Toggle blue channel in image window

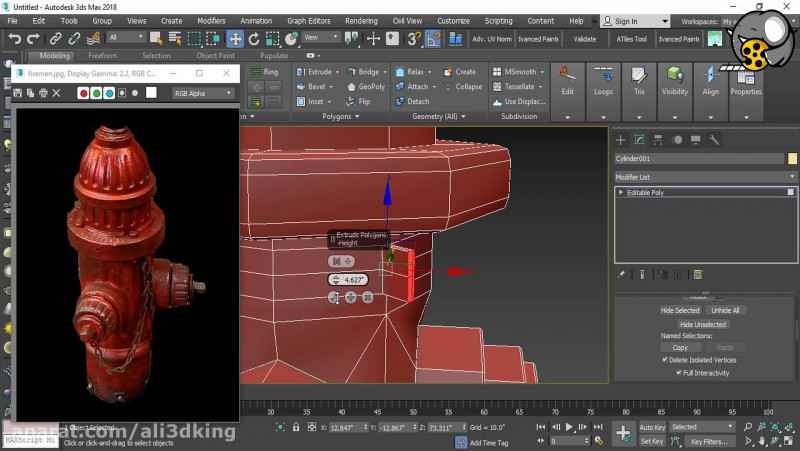click(x=109, y=93)
